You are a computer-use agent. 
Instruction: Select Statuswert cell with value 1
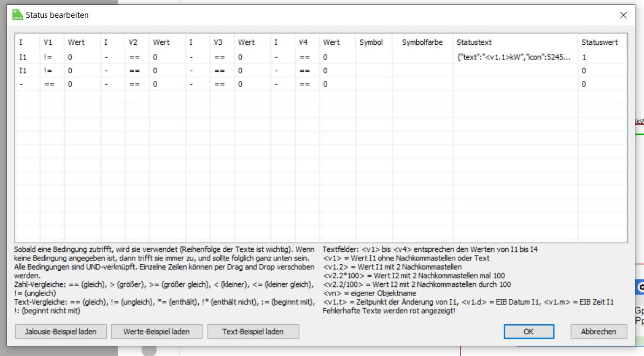click(602, 57)
